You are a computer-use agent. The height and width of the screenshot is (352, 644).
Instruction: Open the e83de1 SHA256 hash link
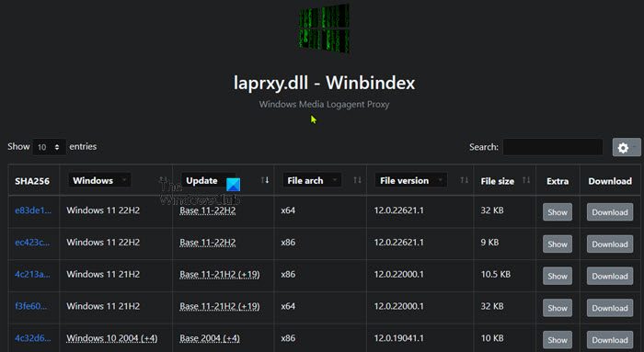33,210
